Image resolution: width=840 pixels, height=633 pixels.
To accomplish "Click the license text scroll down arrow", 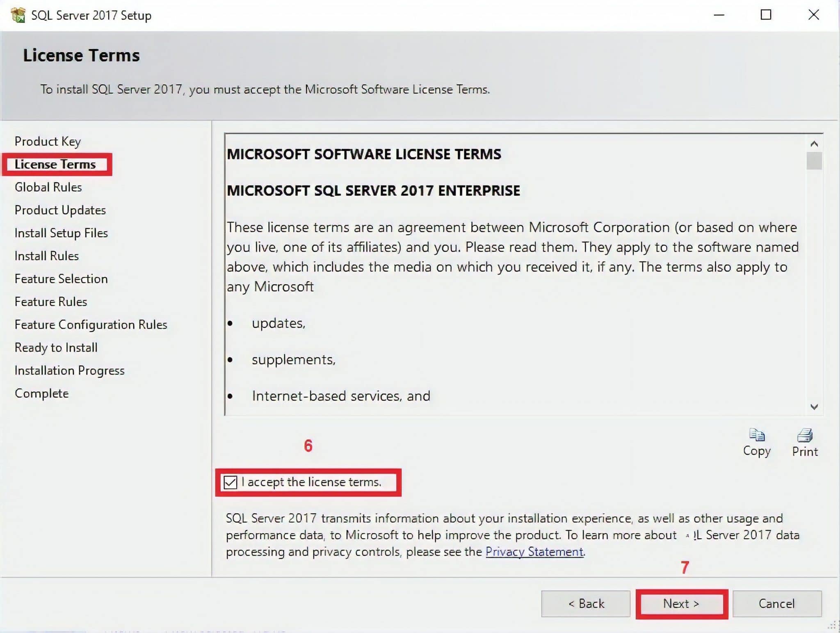I will click(x=814, y=407).
